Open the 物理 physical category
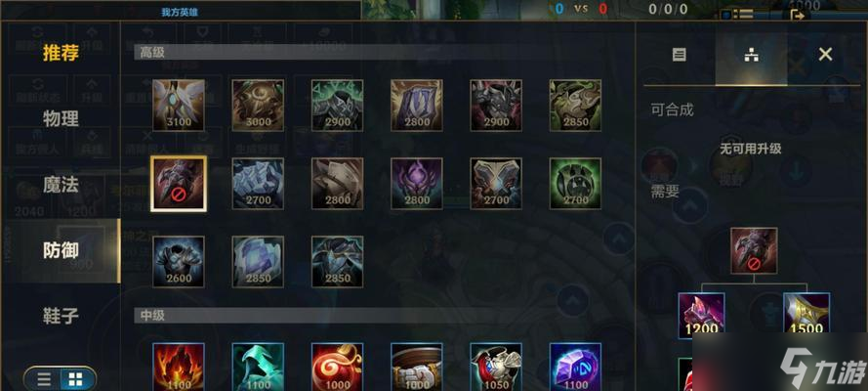 tap(61, 118)
